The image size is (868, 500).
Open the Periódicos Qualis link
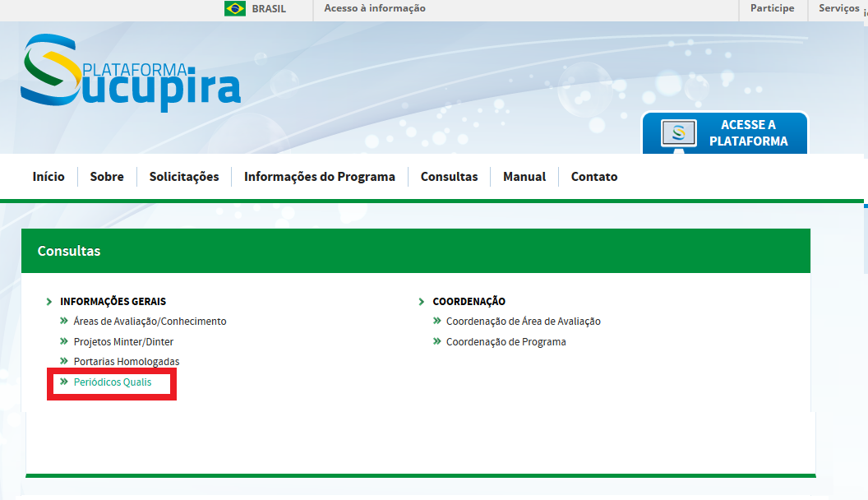tap(113, 382)
